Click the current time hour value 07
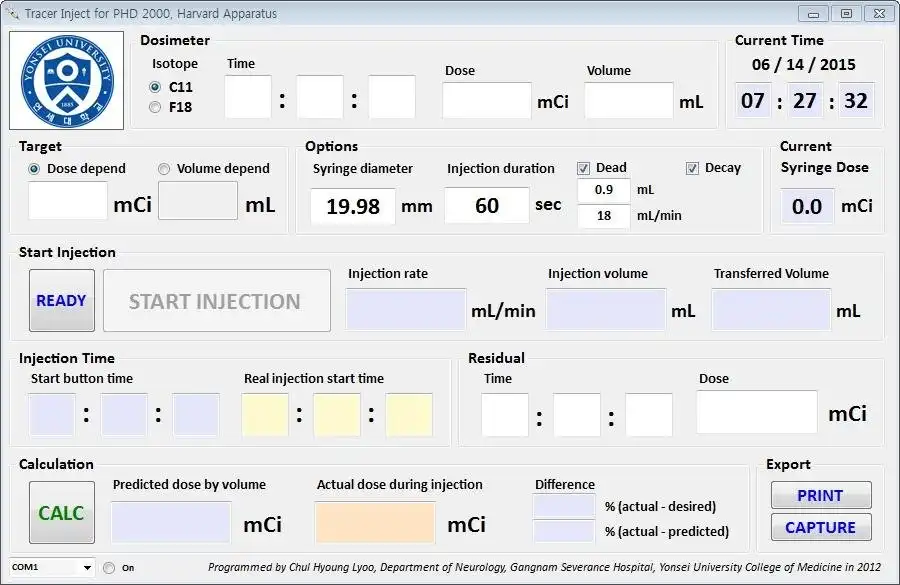The width and height of the screenshot is (900, 585). pyautogui.click(x=753, y=100)
